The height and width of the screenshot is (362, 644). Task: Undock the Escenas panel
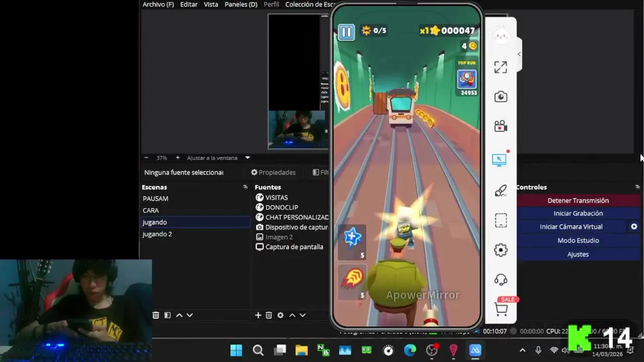(245, 187)
